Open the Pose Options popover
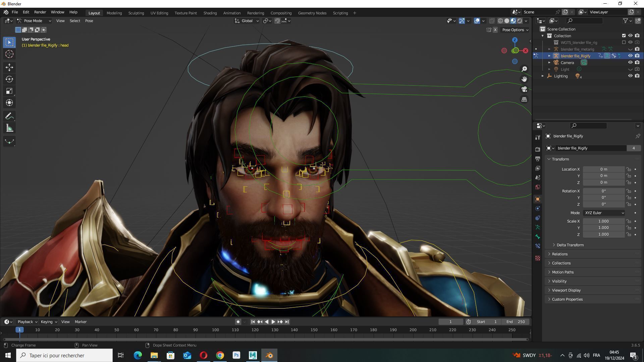Viewport: 644px width, 362px height. (515, 30)
